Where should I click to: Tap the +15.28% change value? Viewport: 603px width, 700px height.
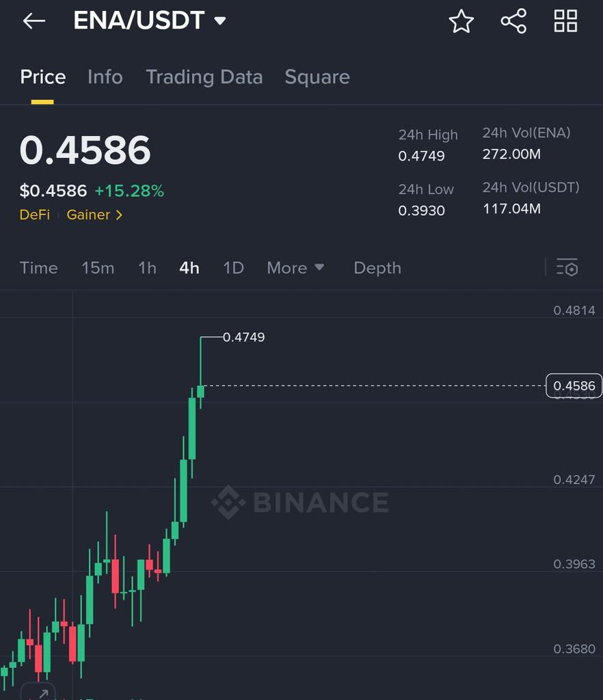click(129, 191)
